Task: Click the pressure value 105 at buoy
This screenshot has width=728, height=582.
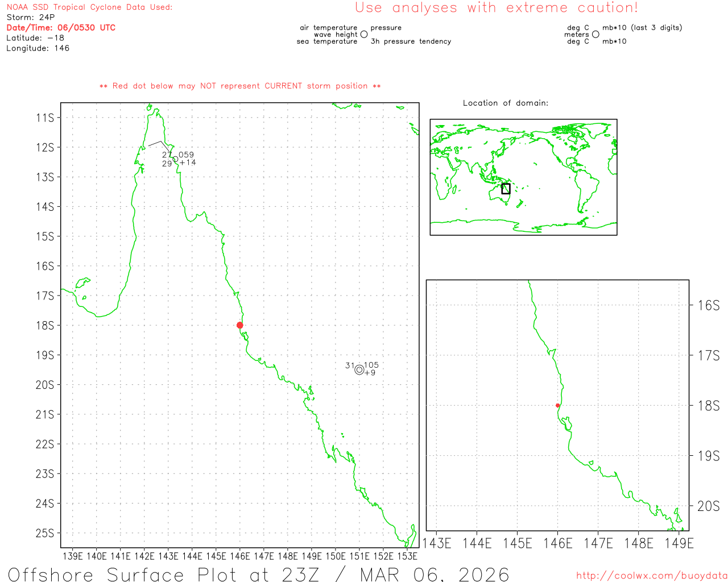Action: (x=371, y=365)
